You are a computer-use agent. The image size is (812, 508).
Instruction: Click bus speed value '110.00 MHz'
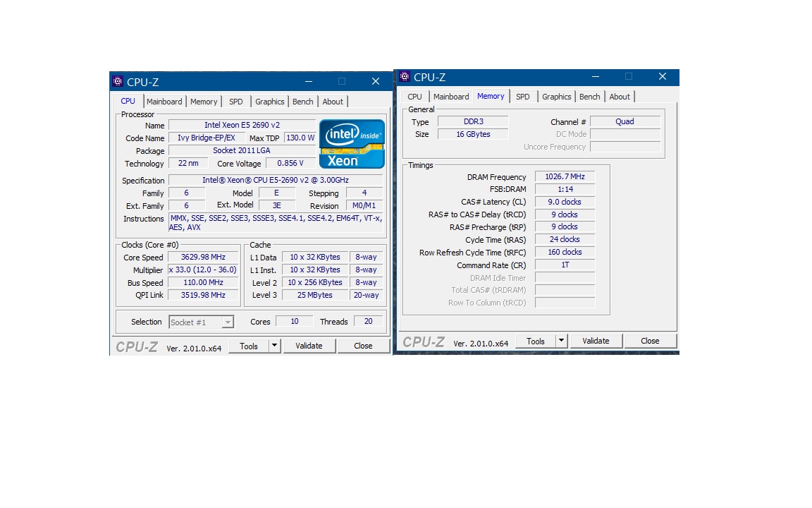point(203,282)
